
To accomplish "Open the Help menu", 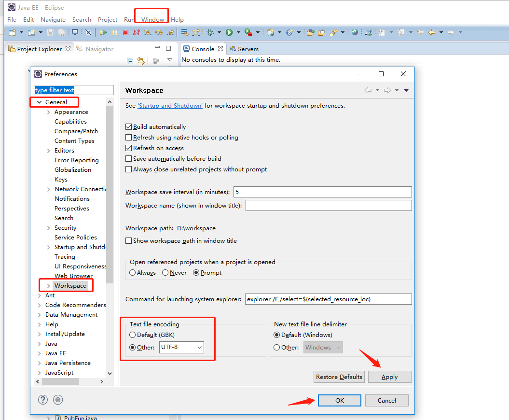I will [x=177, y=19].
